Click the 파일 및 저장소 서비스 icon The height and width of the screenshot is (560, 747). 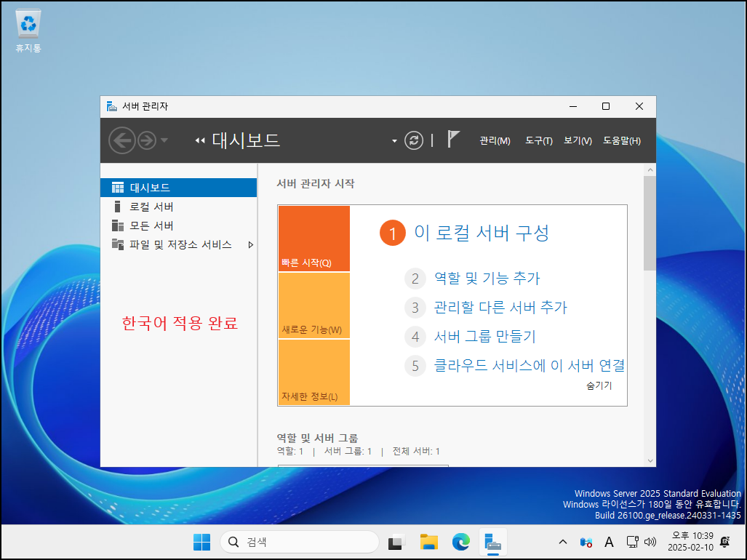118,244
